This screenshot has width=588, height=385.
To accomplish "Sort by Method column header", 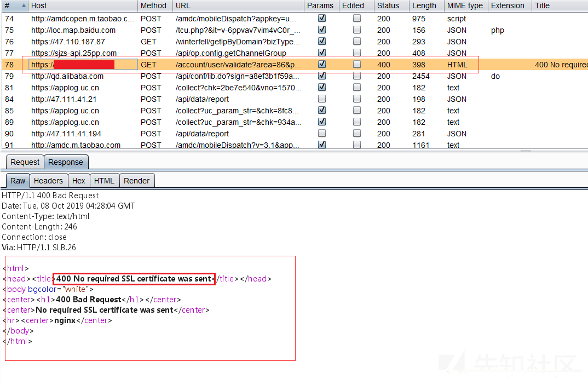I will pyautogui.click(x=155, y=5).
